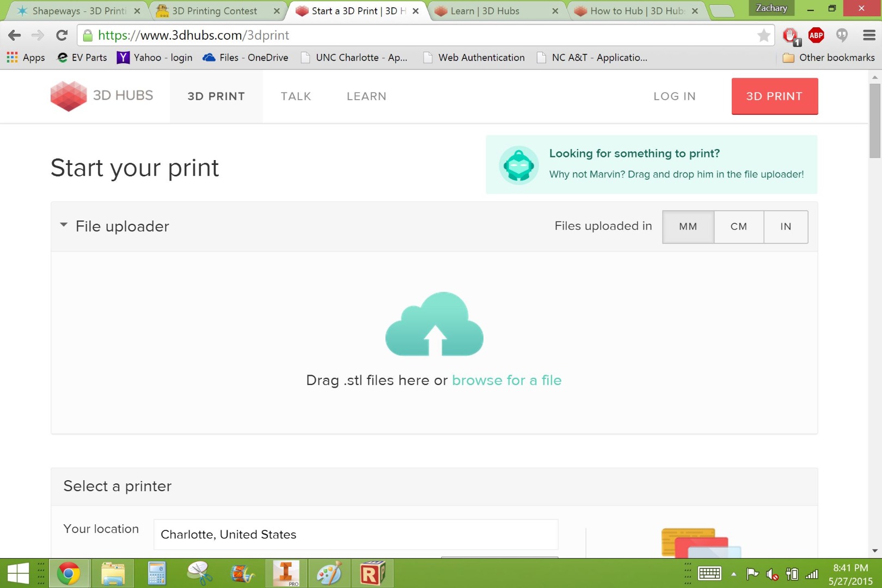The image size is (882, 588).
Task: Reload the page with refresh icon
Action: [x=62, y=35]
